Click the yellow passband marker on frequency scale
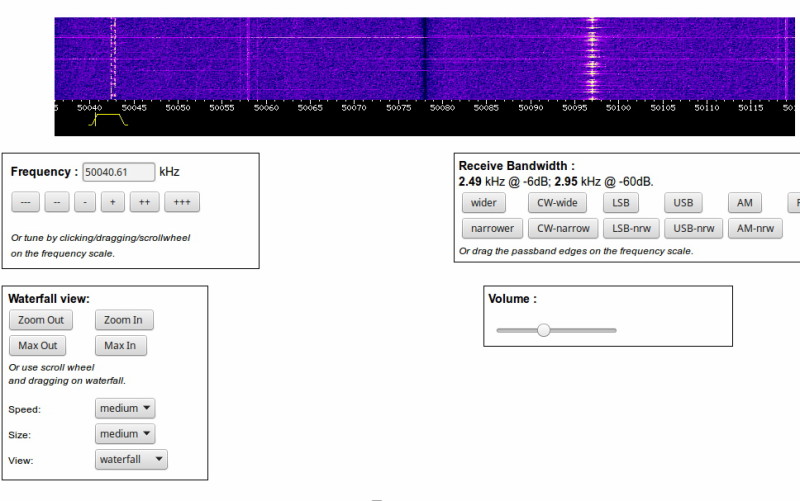 (x=109, y=119)
